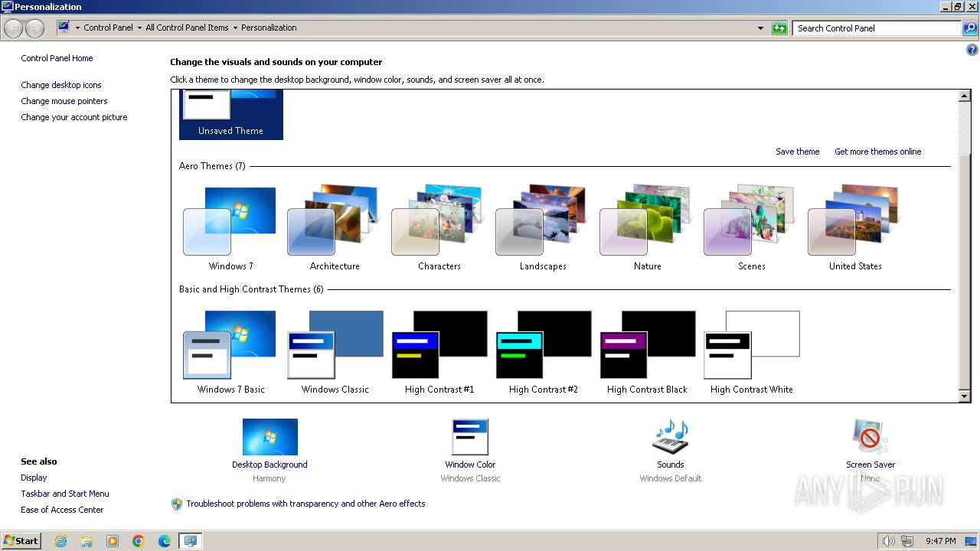Select High Contrast White theme
980x551 pixels.
[751, 351]
